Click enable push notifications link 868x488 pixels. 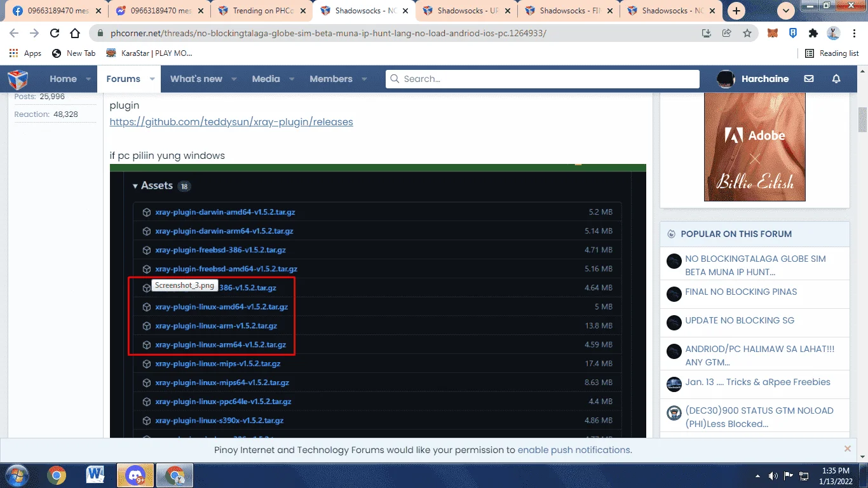click(574, 449)
